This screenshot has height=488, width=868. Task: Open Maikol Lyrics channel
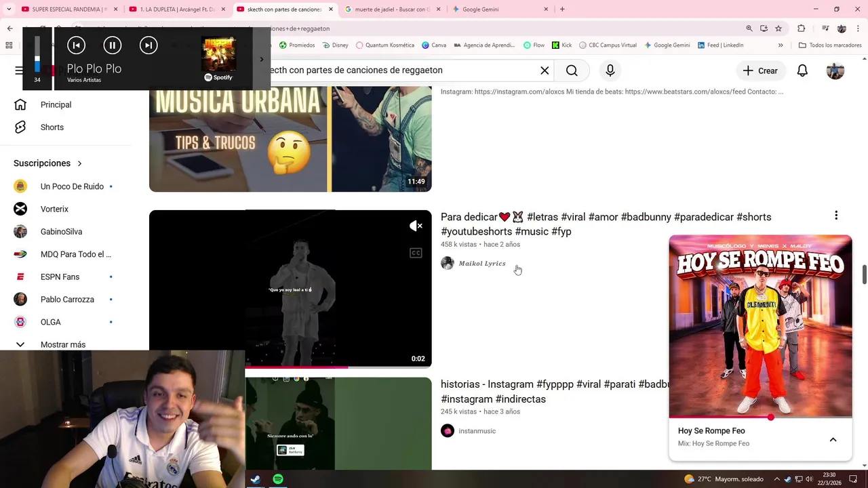pyautogui.click(x=481, y=263)
